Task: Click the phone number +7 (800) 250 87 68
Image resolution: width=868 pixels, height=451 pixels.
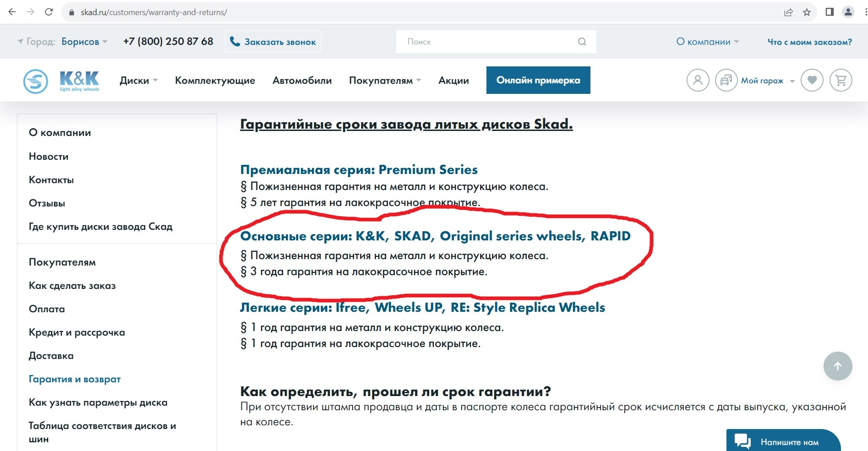Action: (x=168, y=41)
